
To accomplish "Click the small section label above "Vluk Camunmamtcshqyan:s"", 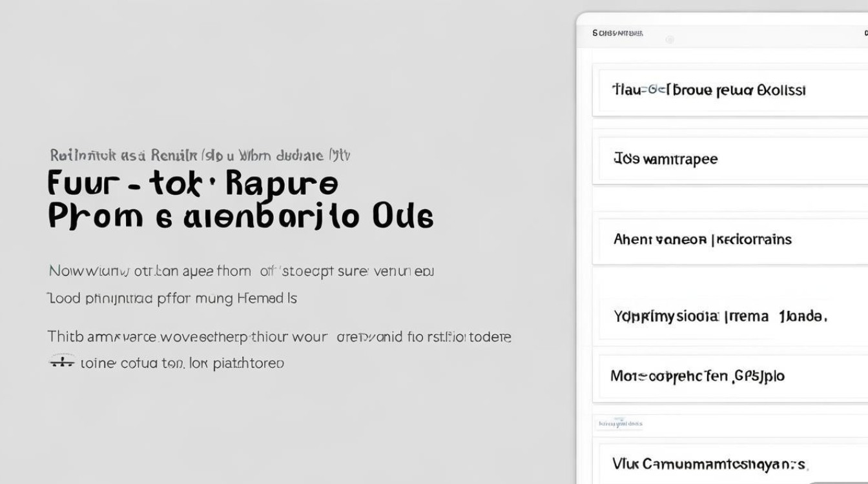I will pos(620,424).
